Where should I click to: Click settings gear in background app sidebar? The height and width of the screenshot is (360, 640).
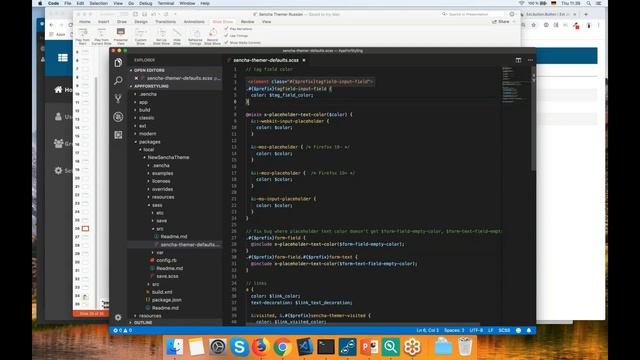click(58, 170)
